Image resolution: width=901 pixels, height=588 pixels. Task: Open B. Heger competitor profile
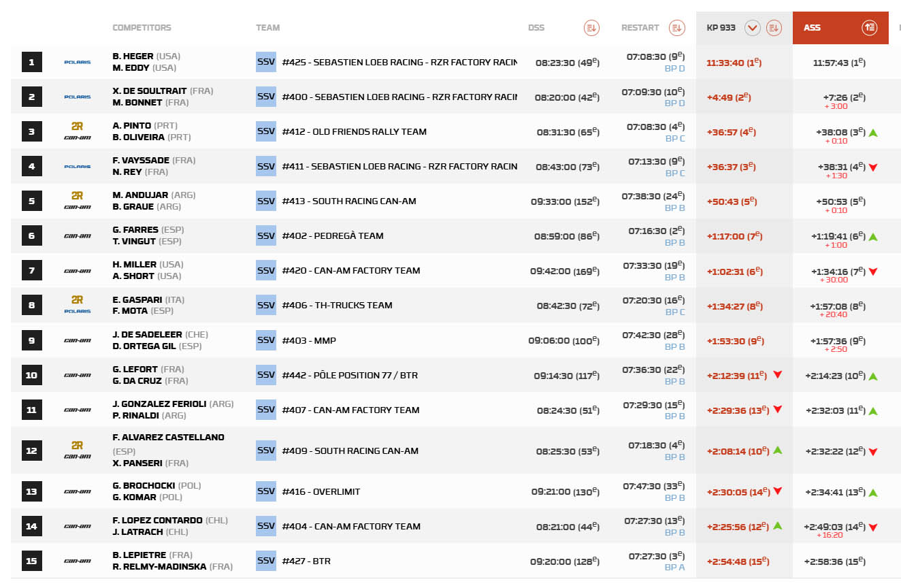pyautogui.click(x=133, y=56)
